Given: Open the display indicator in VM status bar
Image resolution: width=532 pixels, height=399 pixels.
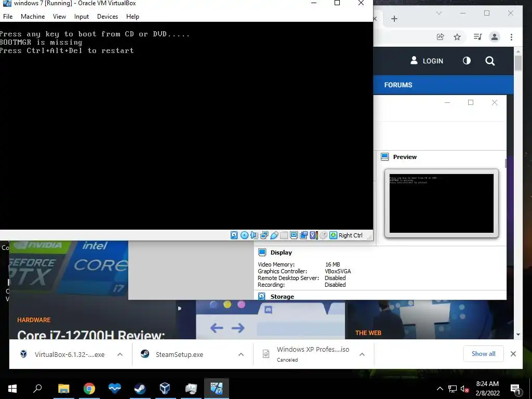Looking at the screenshot, I should click(294, 235).
